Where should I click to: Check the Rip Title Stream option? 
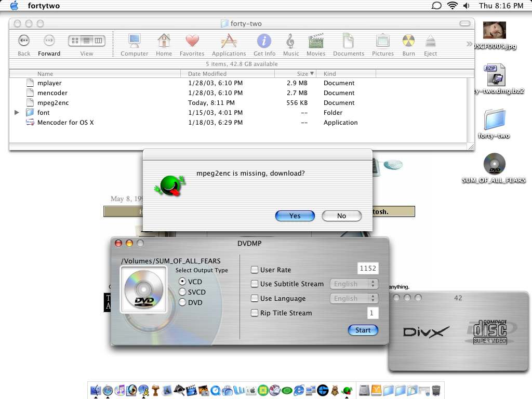255,313
